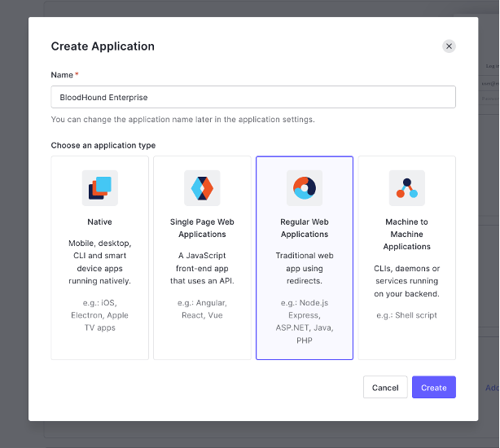Select 'Regular Web Applications' title text
The width and height of the screenshot is (500, 448).
305,228
